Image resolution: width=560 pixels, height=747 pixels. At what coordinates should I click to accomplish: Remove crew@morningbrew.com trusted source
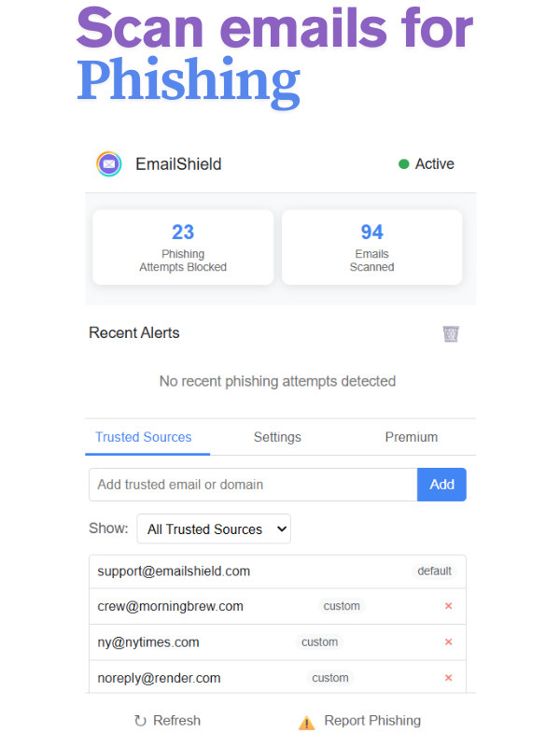[x=448, y=606]
